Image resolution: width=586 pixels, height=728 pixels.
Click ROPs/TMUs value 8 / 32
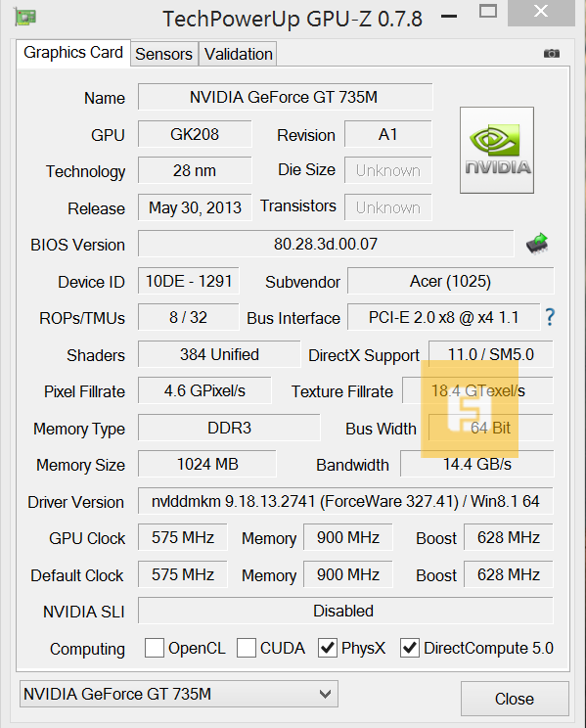[x=189, y=317]
